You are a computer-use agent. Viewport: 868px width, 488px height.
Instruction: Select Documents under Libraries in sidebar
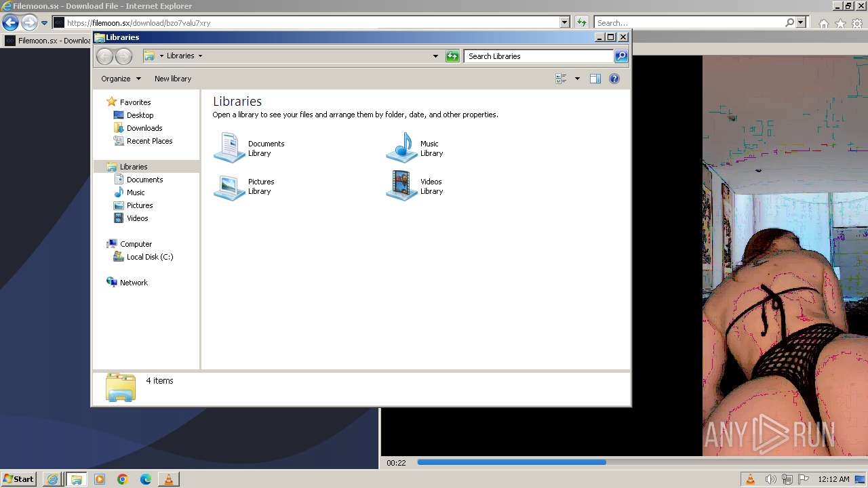[144, 180]
